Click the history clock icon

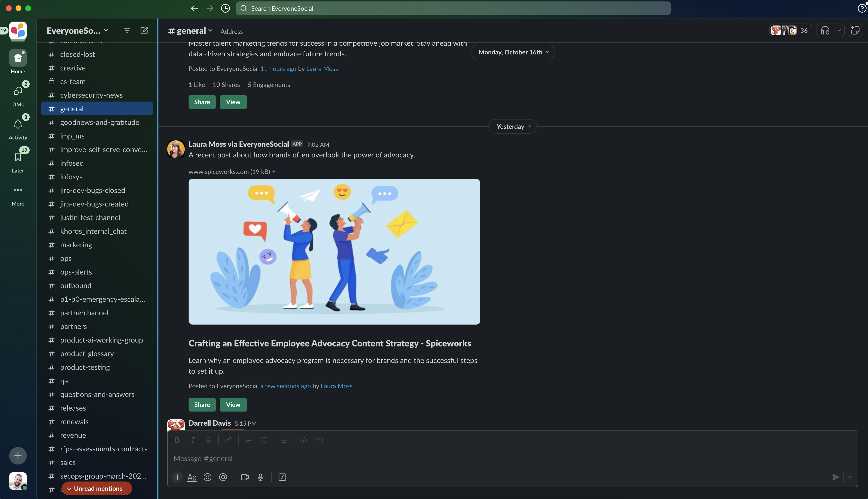pos(225,8)
